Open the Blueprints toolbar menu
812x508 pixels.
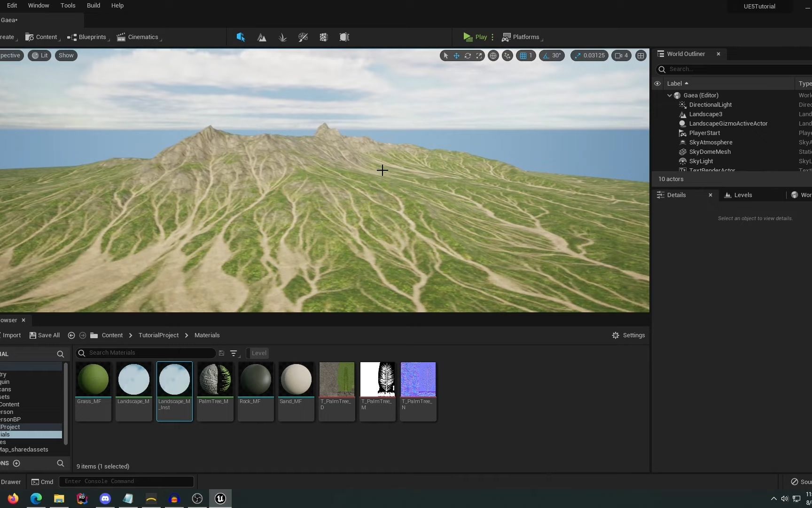click(x=87, y=37)
